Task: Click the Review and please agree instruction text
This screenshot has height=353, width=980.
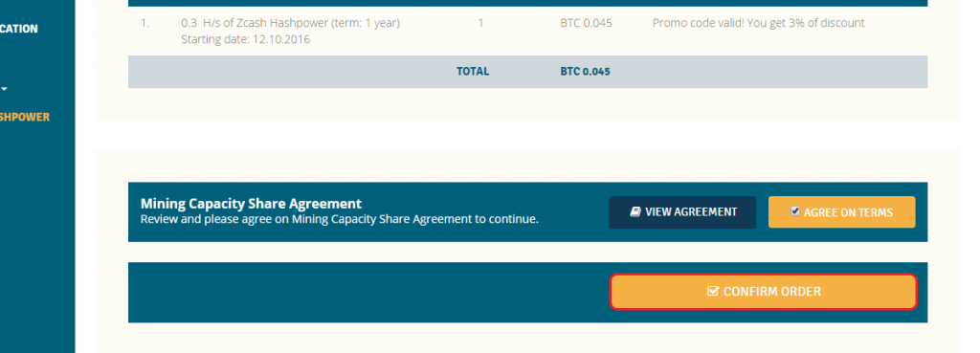Action: click(x=339, y=219)
